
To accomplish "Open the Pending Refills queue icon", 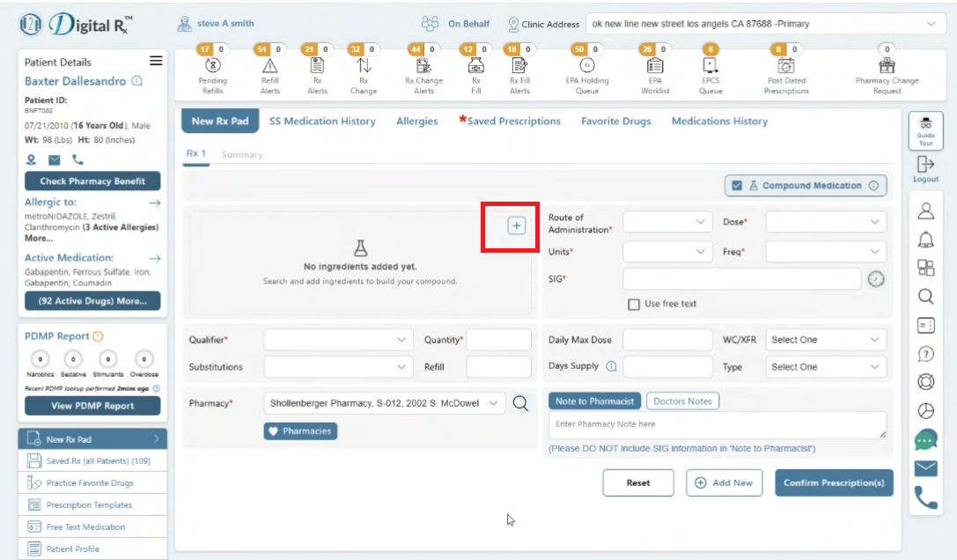I will 212,65.
